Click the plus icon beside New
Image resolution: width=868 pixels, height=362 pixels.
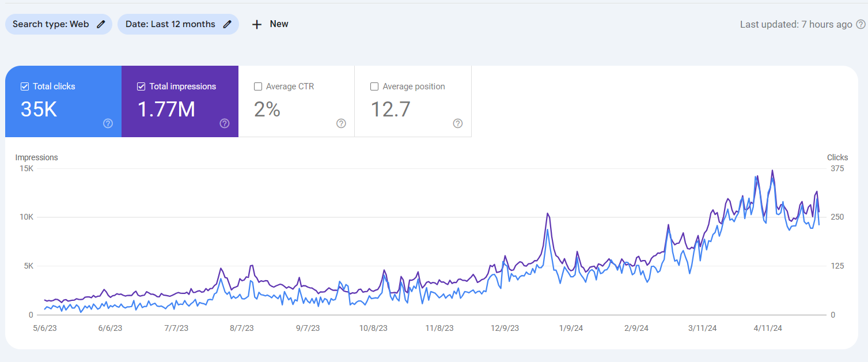pos(257,24)
